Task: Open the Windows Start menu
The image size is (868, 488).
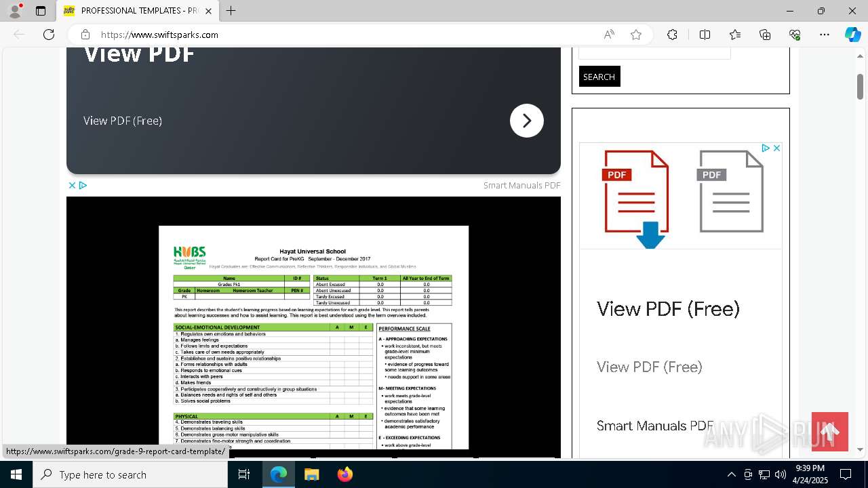Action: 16,474
